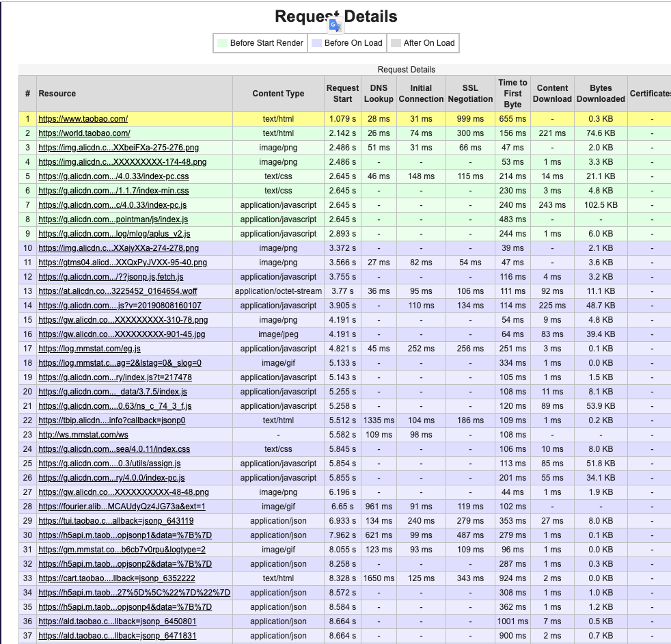Image resolution: width=671 pixels, height=644 pixels.
Task: Open the gm.mmstat b6cb7v0rpu&logtype=2 link
Action: (122, 550)
